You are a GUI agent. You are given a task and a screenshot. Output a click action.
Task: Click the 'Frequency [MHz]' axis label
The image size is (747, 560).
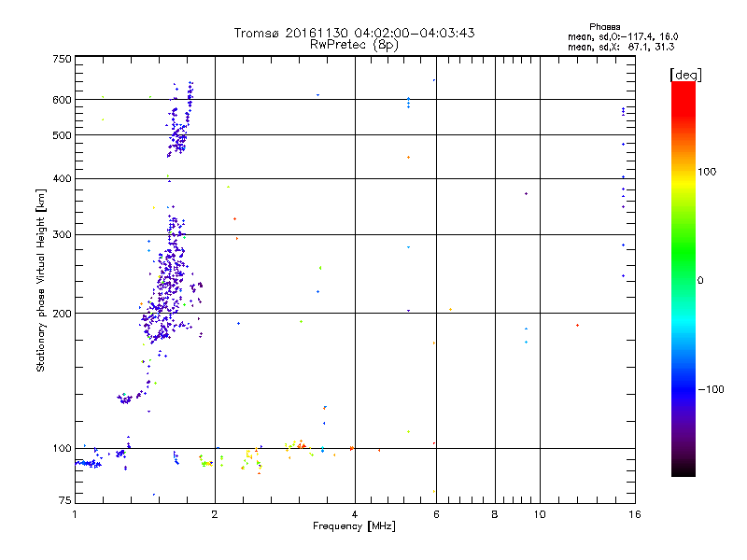coord(354,526)
